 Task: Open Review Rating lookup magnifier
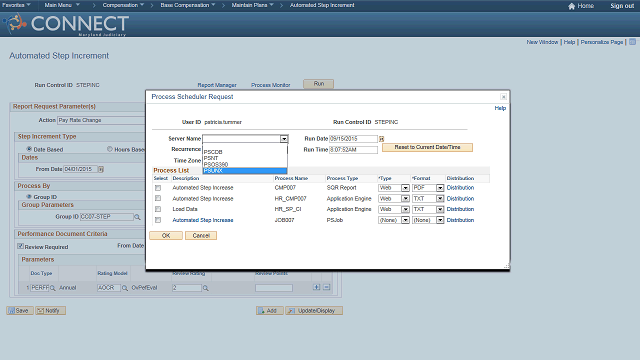click(x=206, y=288)
